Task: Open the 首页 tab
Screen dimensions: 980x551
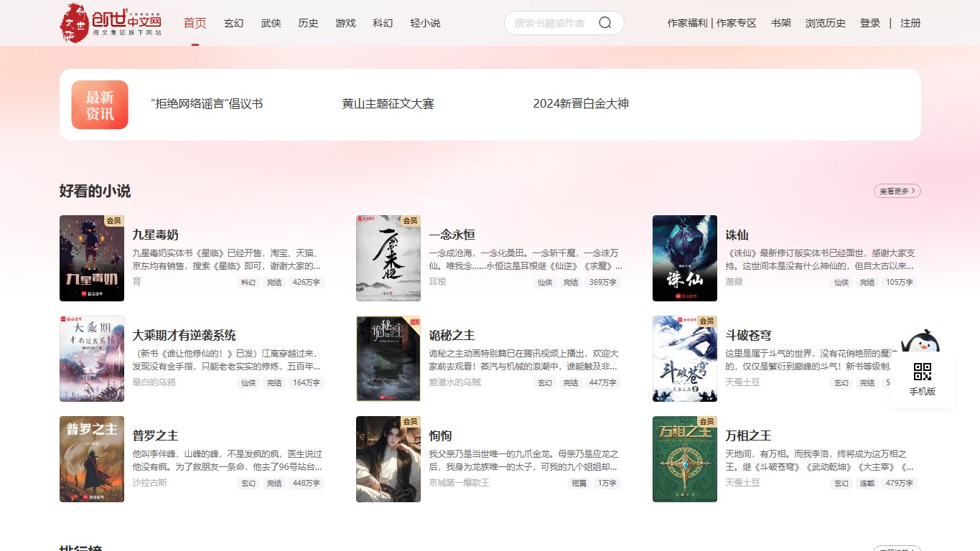Action: click(x=195, y=23)
